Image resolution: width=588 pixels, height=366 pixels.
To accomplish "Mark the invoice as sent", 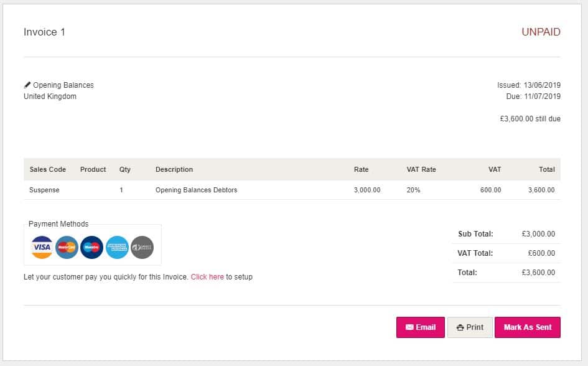I will tap(527, 327).
